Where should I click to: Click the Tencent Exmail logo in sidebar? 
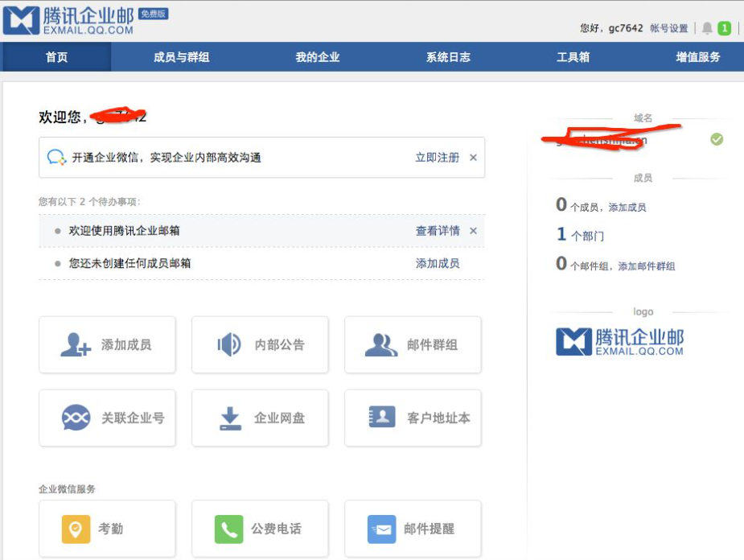click(x=619, y=341)
